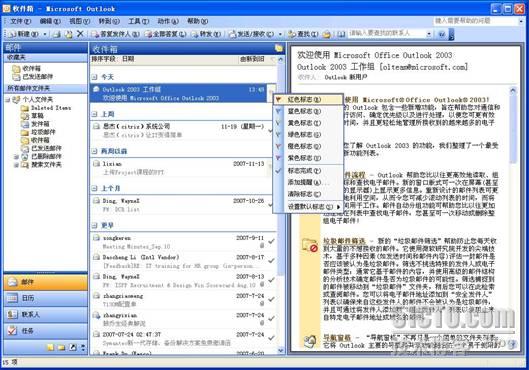Select 红色标志 red flag option
Viewport: 529px width, 370px height.
308,99
